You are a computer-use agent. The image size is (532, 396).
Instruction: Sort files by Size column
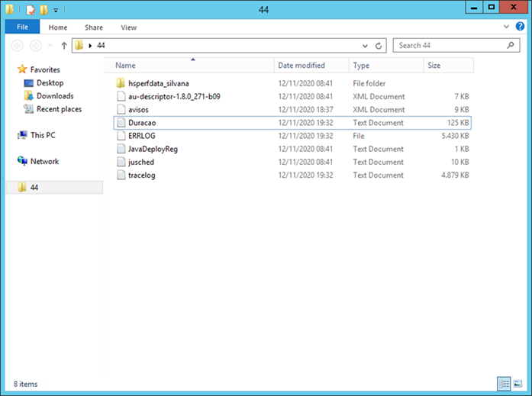[x=434, y=66]
